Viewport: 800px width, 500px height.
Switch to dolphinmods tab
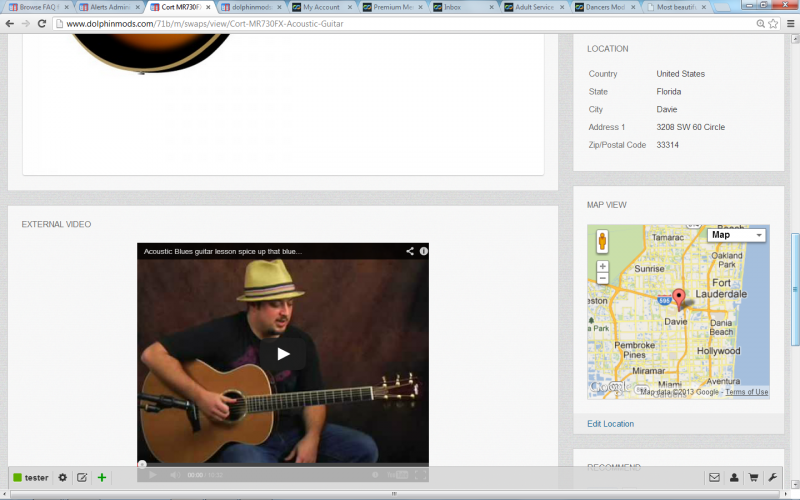251,7
